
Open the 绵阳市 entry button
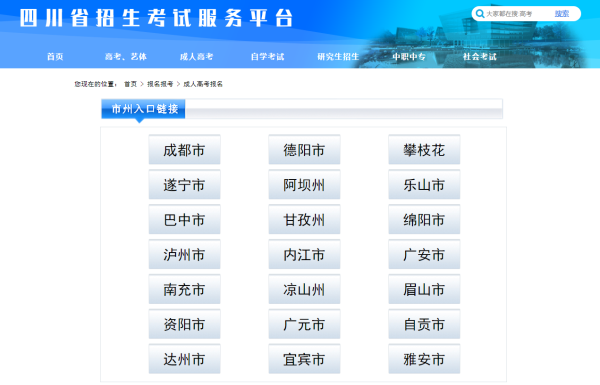pos(424,219)
